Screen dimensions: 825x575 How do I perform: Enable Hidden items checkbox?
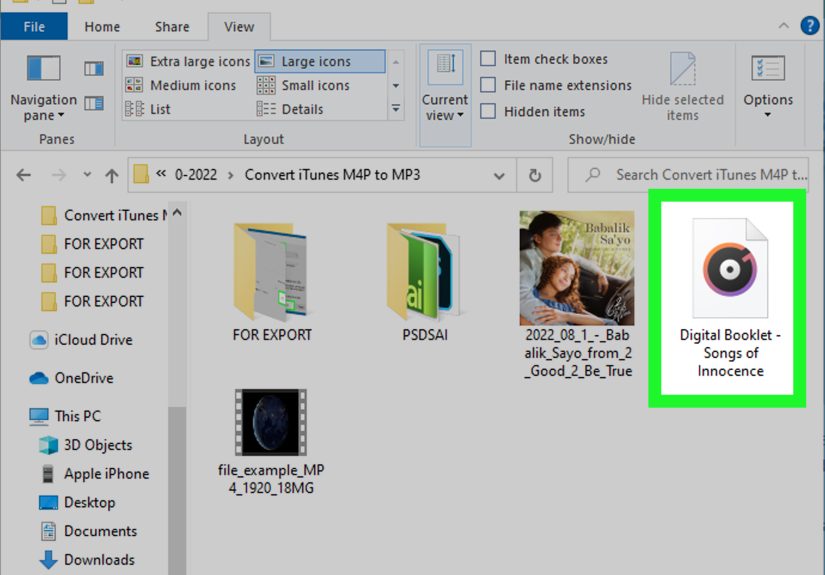tap(488, 111)
